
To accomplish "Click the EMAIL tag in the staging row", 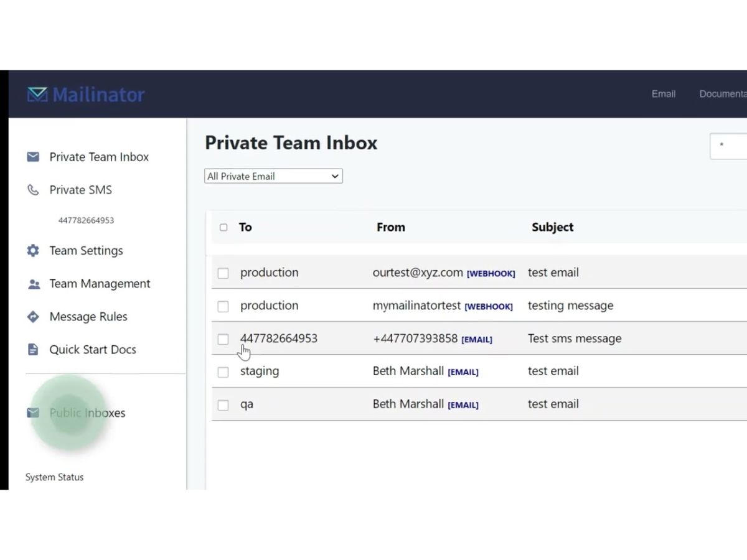I will pyautogui.click(x=463, y=372).
